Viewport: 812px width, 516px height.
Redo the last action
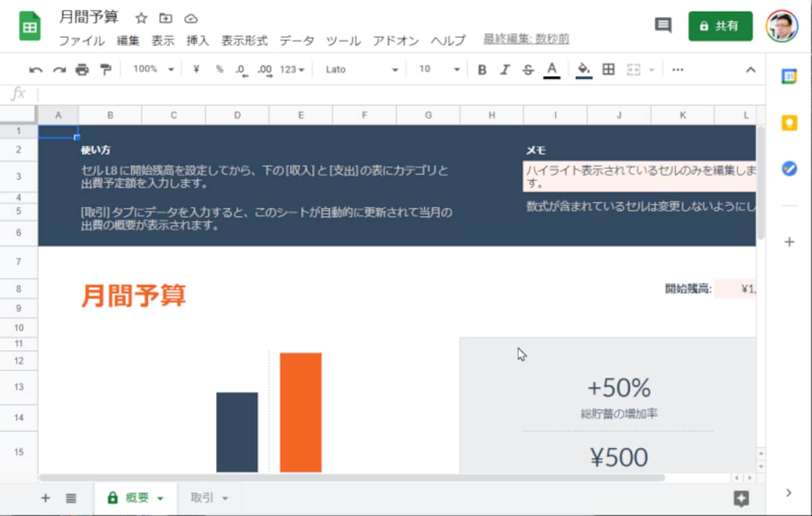coord(60,69)
